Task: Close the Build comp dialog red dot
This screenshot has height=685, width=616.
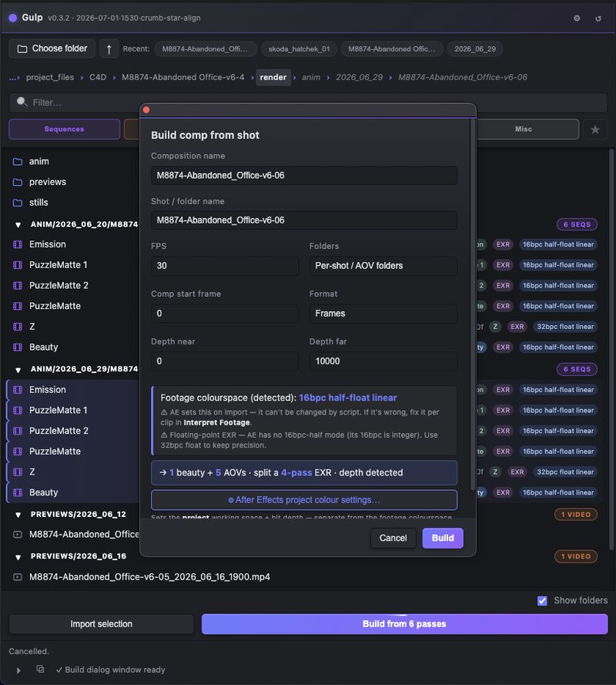Action: coord(147,109)
